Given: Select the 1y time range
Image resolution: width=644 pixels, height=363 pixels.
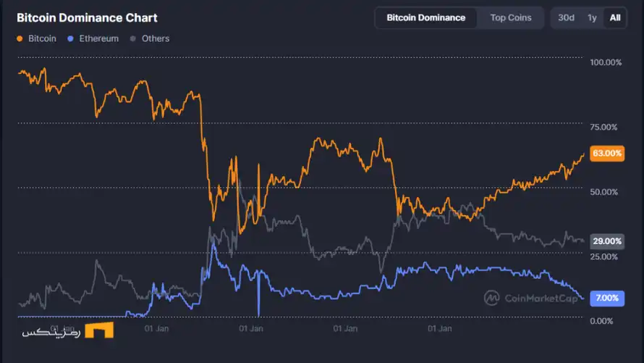Looking at the screenshot, I should tap(592, 17).
